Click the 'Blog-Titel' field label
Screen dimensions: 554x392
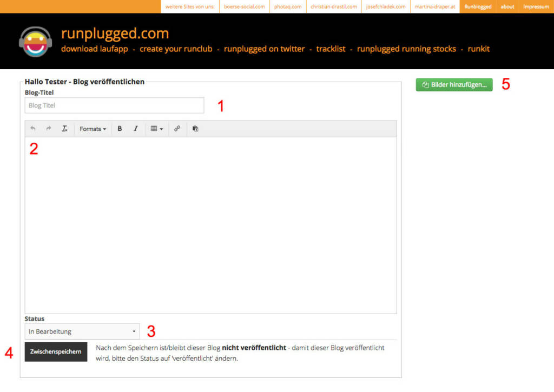coord(39,92)
